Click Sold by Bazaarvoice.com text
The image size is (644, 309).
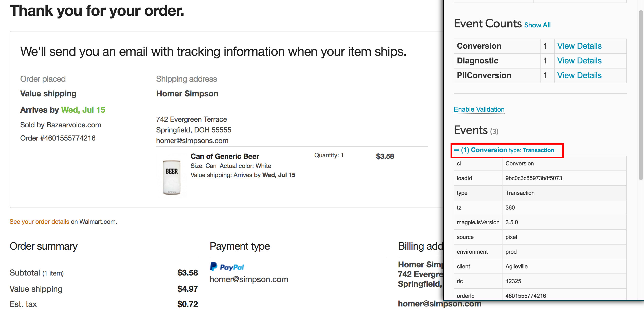tap(61, 125)
